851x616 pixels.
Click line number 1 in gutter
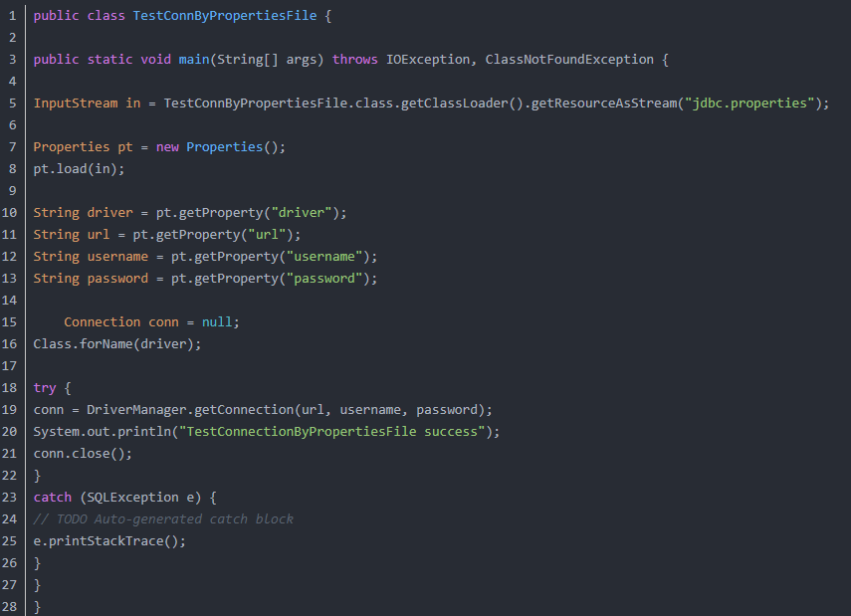click(x=12, y=16)
